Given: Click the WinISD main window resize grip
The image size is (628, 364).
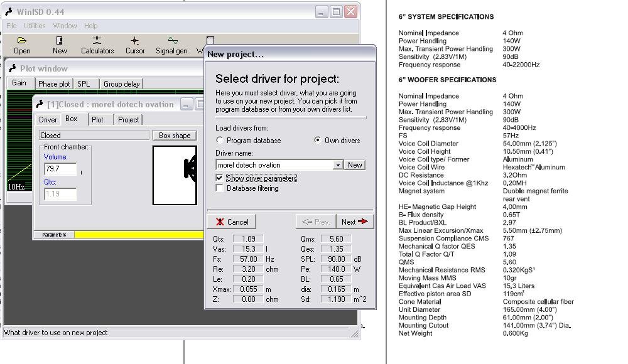Looking at the screenshot, I should tap(354, 334).
